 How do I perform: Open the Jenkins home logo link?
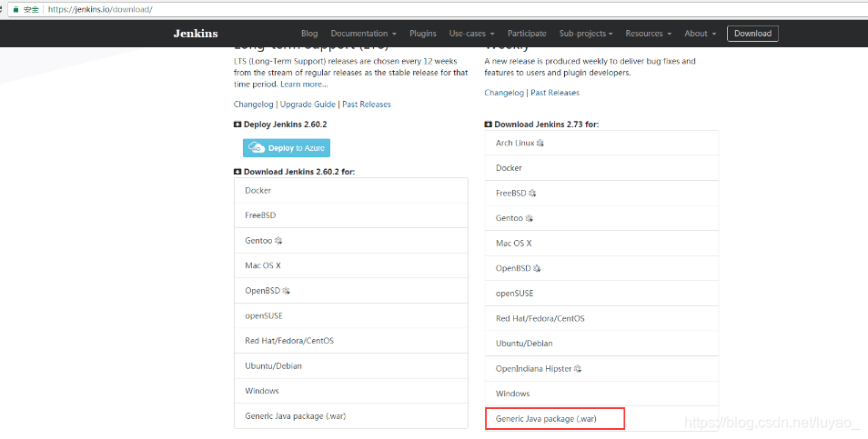coord(196,33)
